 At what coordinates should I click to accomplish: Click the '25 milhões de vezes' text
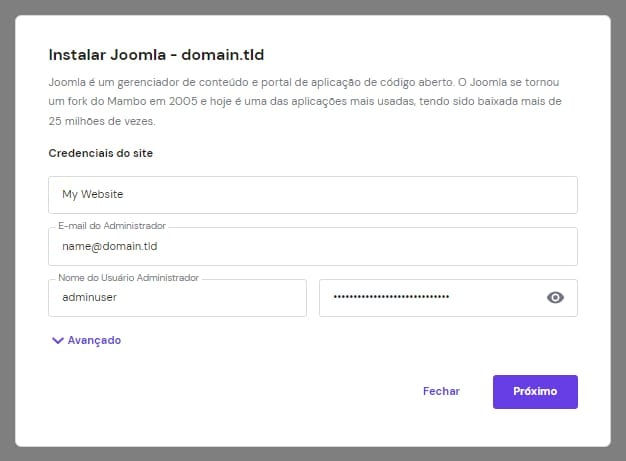[x=102, y=121]
